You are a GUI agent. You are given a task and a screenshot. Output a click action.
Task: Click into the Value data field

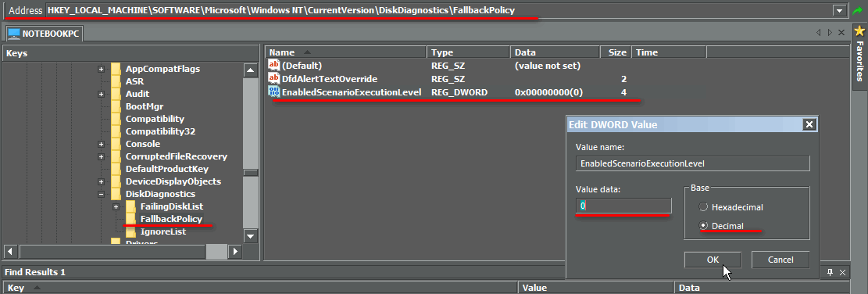pos(623,206)
